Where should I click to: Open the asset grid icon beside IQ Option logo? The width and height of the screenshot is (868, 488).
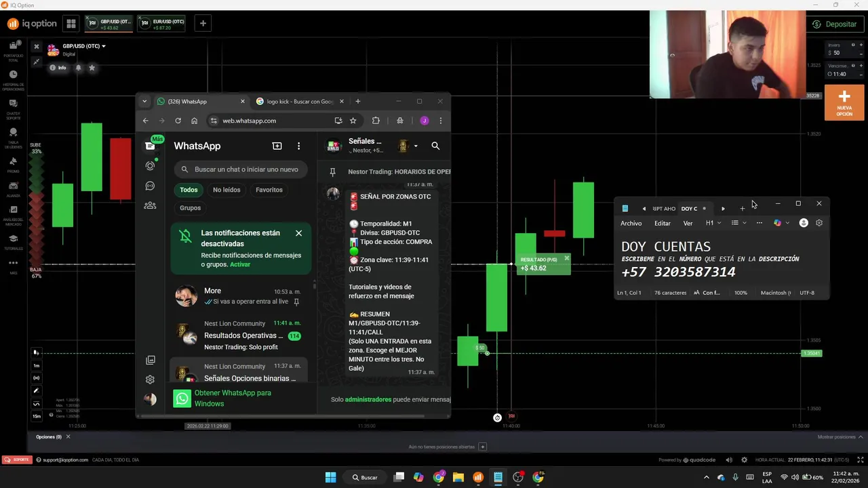71,24
